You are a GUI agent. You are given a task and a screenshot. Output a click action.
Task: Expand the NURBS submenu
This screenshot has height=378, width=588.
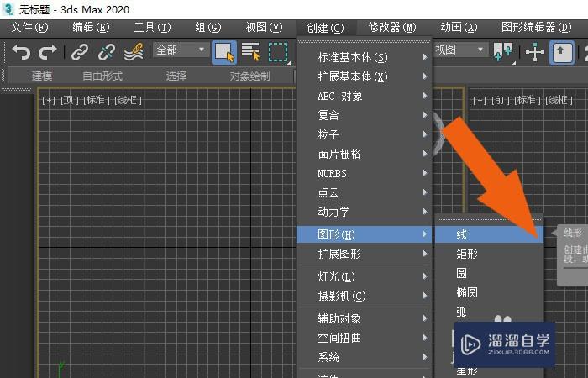click(364, 173)
